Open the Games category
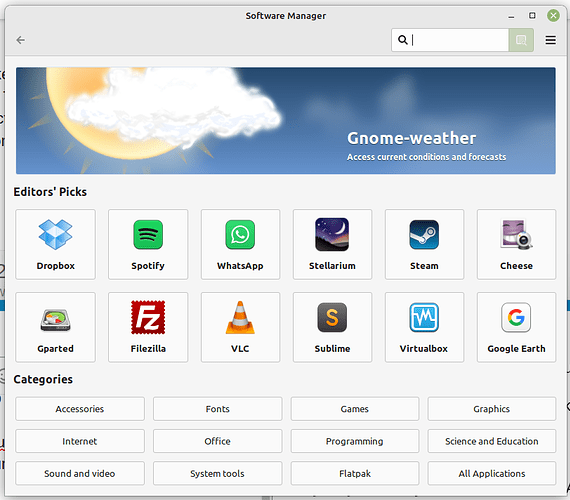570x500 pixels. pos(355,409)
